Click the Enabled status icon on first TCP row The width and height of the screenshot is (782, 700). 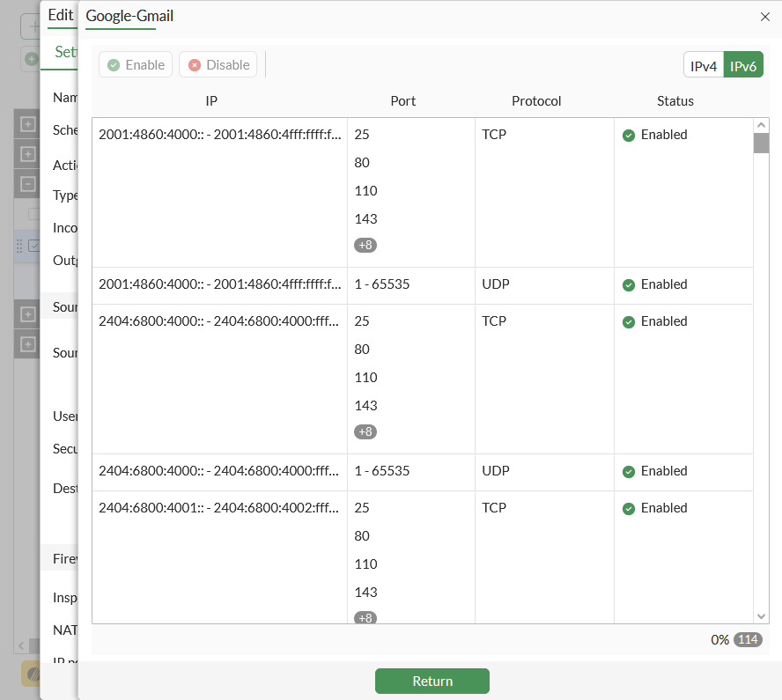[628, 135]
